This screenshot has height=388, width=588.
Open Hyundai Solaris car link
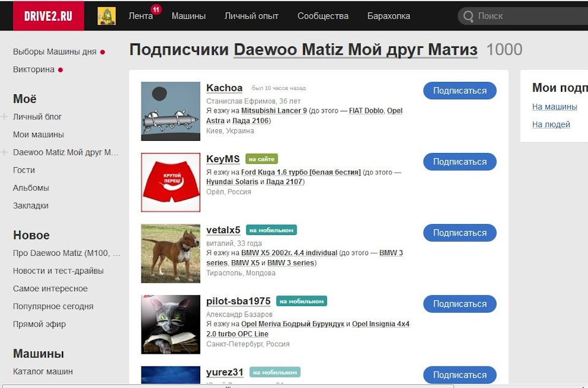[232, 182]
